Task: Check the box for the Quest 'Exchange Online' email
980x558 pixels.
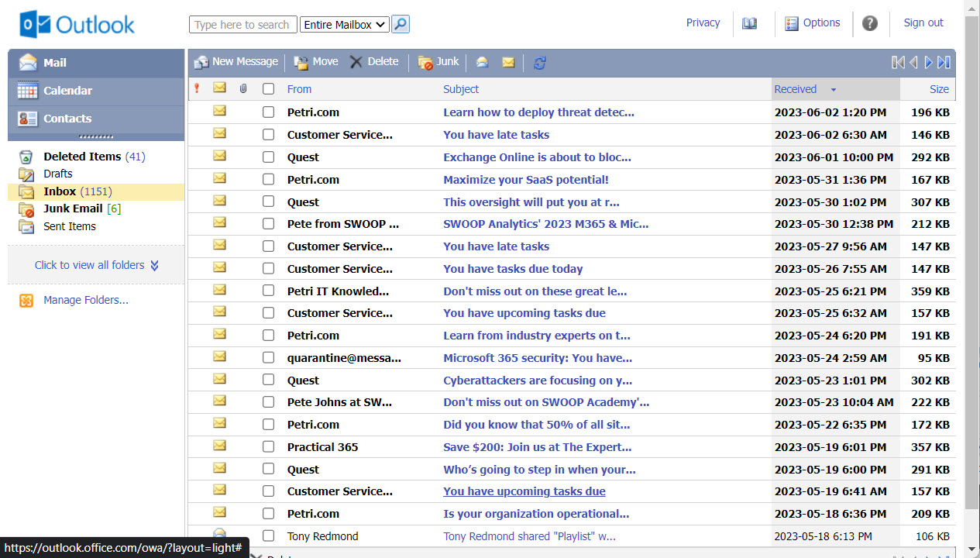Action: tap(268, 157)
